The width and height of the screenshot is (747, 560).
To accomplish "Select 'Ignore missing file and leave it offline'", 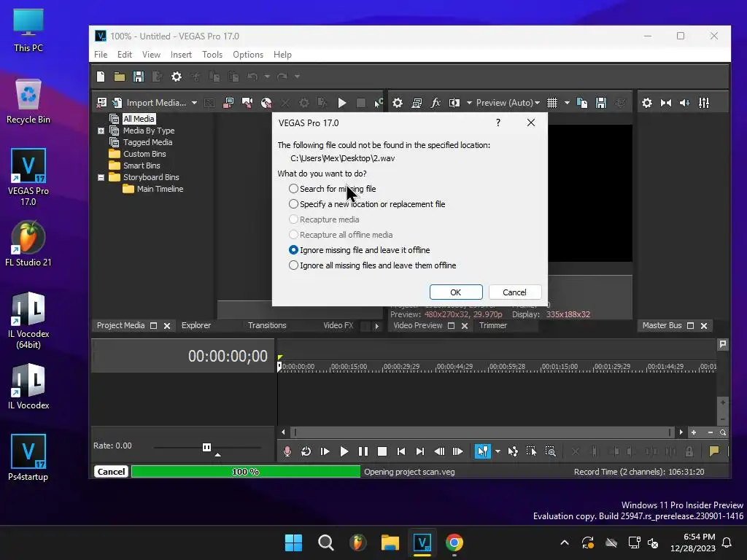I will [x=359, y=250].
